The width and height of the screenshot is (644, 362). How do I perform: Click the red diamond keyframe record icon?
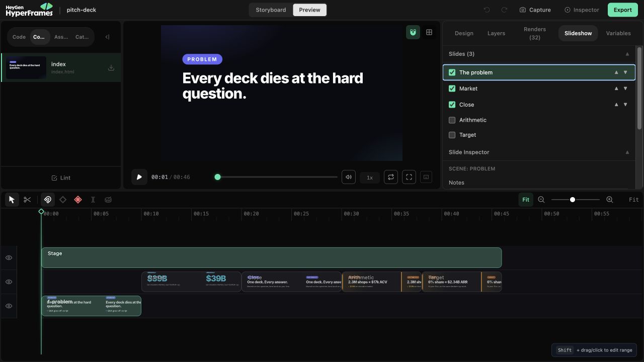[78, 200]
